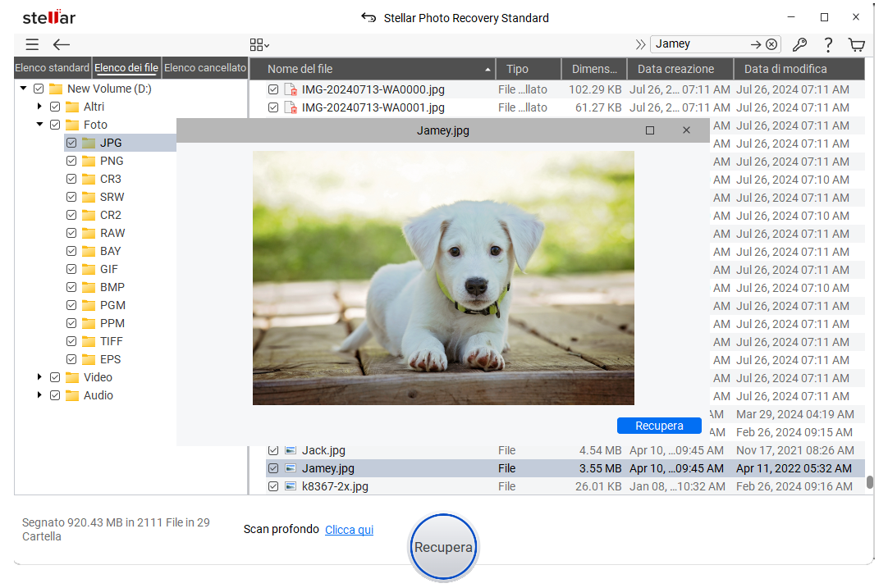Close the Jamey.jpg preview window
Screen dimensions: 888x588
tap(686, 130)
